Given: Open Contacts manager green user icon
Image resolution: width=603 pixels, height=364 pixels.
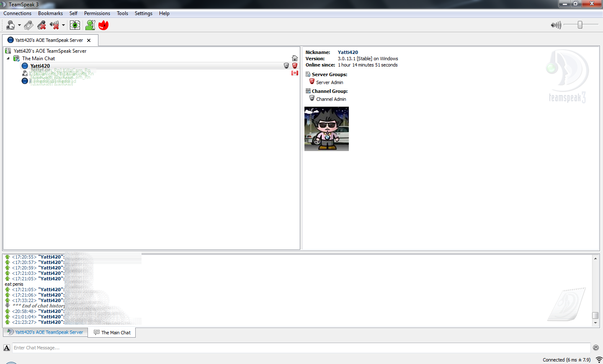Looking at the screenshot, I should pos(90,26).
